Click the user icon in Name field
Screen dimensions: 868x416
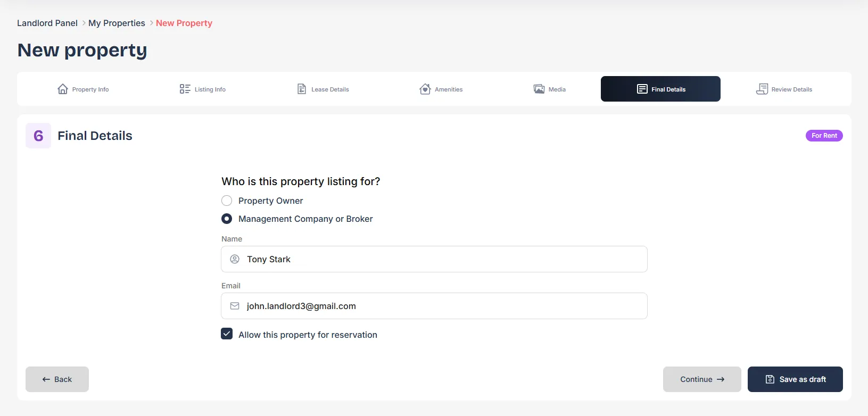tap(235, 259)
